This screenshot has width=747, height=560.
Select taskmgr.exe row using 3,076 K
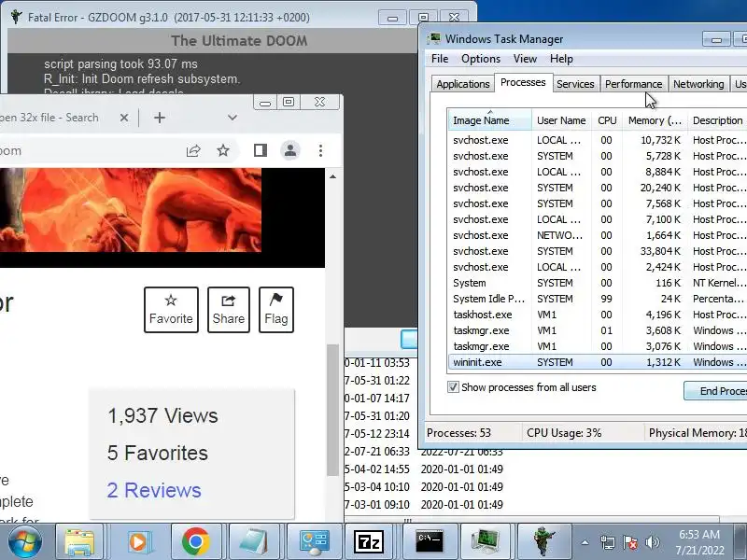point(598,346)
